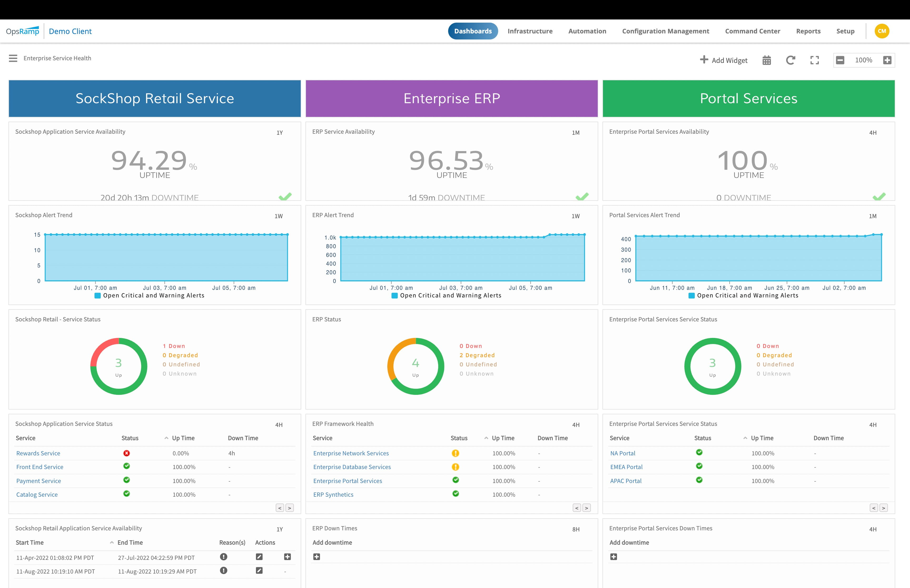The image size is (910, 588).
Task: Enter fullscreen mode using the expand icon
Action: coord(814,60)
